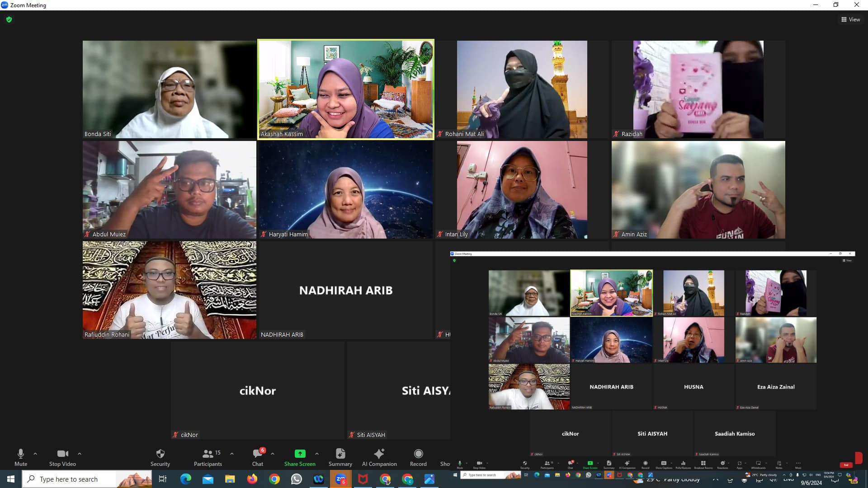Open WhatsApp from the taskbar
Image resolution: width=868 pixels, height=488 pixels.
(x=296, y=479)
